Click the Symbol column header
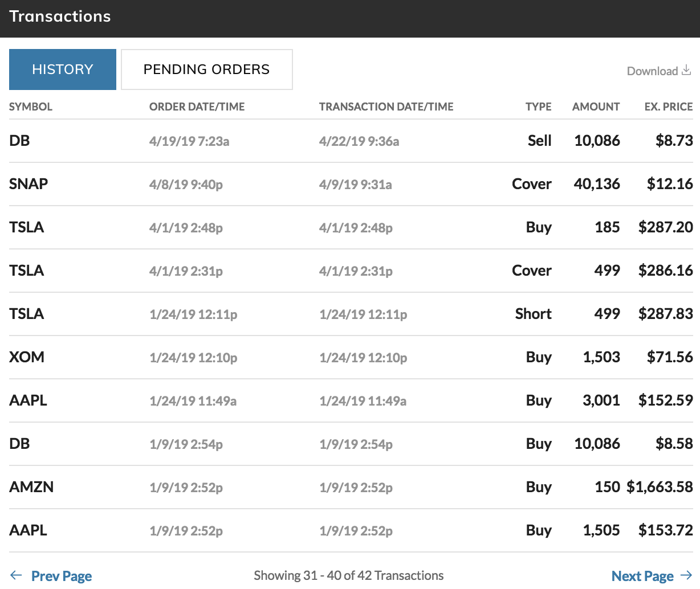 31,107
